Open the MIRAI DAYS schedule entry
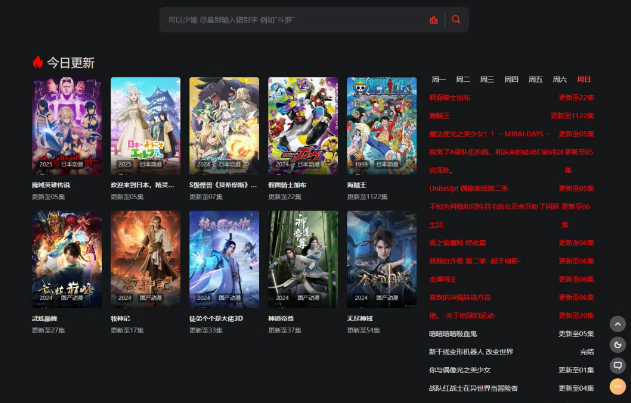 pos(511,134)
